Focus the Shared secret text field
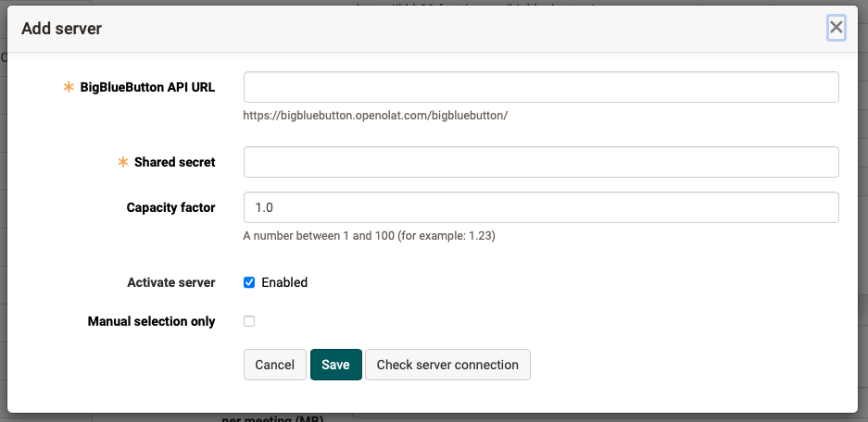Viewport: 868px width, 422px height. point(541,162)
